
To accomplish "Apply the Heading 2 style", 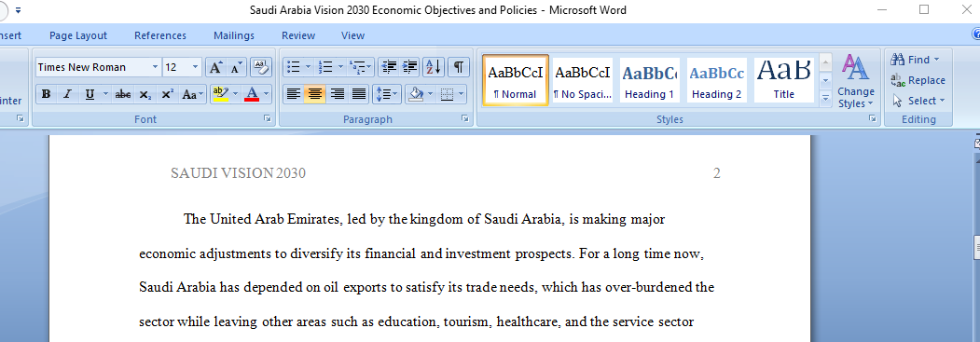I will tap(716, 80).
